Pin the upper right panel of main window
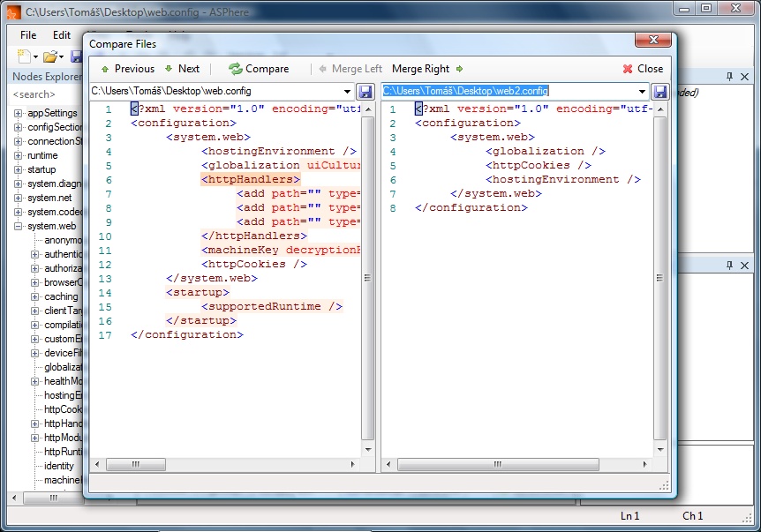Viewport: 761px width, 532px height. click(729, 76)
